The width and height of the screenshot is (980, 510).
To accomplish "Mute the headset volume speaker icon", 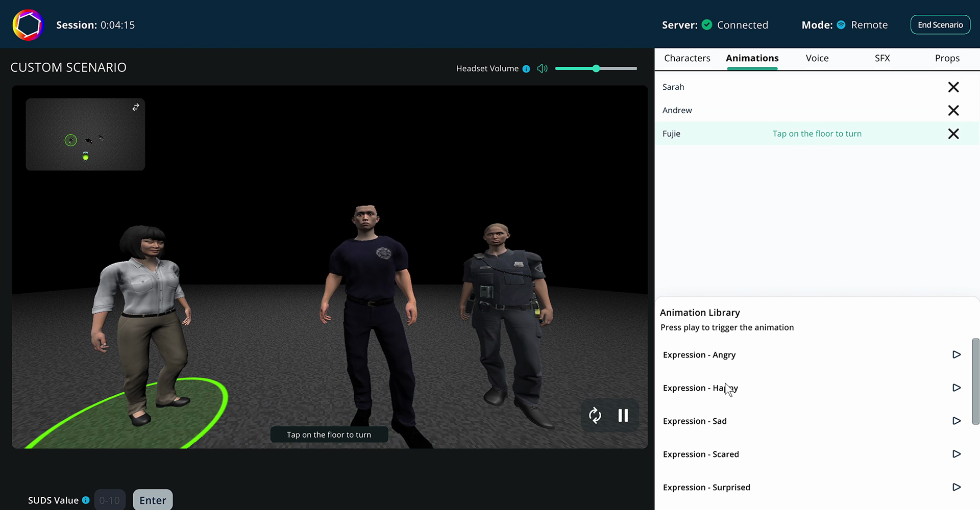I will [542, 68].
